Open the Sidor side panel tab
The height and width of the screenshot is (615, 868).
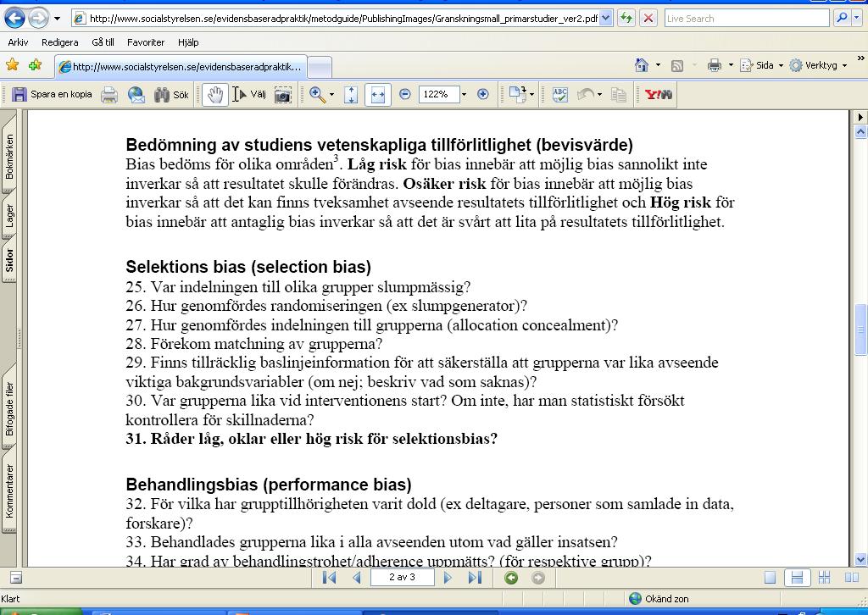click(x=8, y=260)
